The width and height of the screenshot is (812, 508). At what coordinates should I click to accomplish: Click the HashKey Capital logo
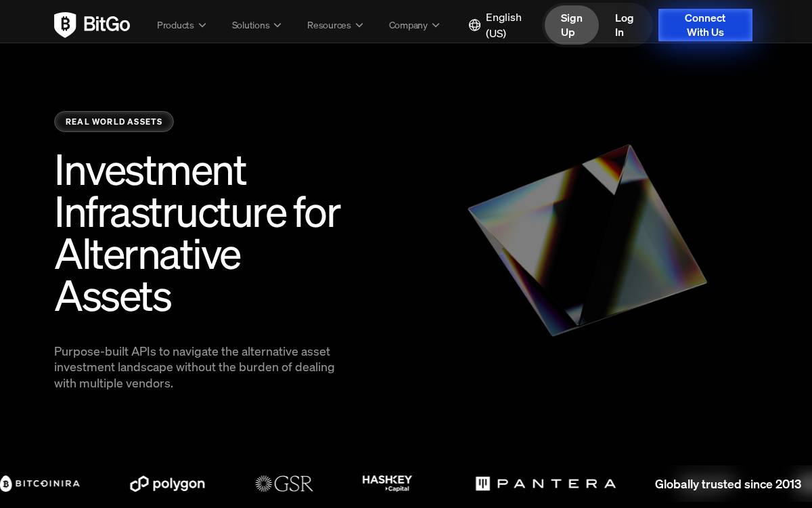coord(387,483)
